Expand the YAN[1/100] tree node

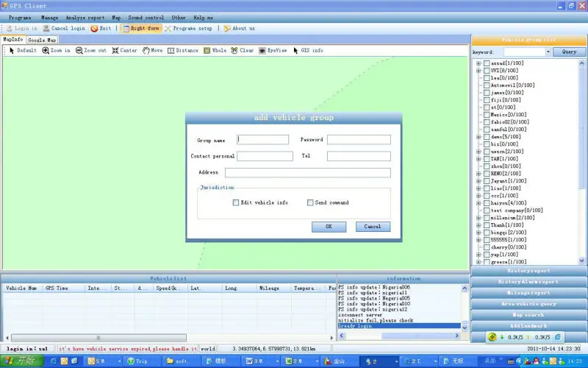click(478, 159)
